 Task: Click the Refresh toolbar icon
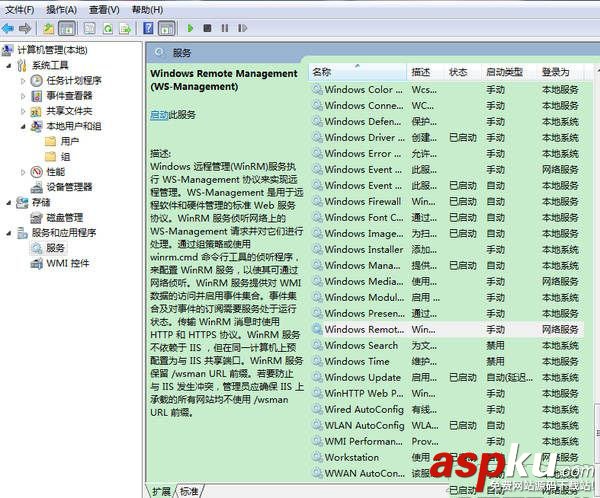[108, 28]
